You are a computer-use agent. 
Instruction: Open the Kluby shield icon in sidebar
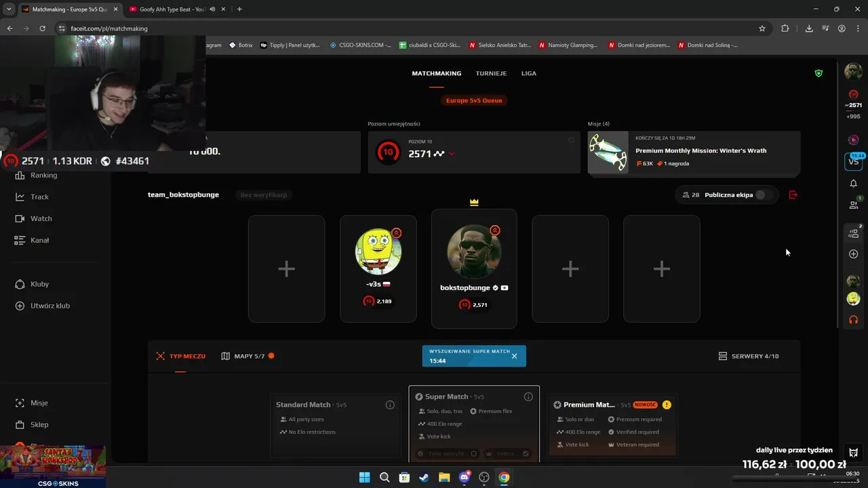[x=20, y=284]
